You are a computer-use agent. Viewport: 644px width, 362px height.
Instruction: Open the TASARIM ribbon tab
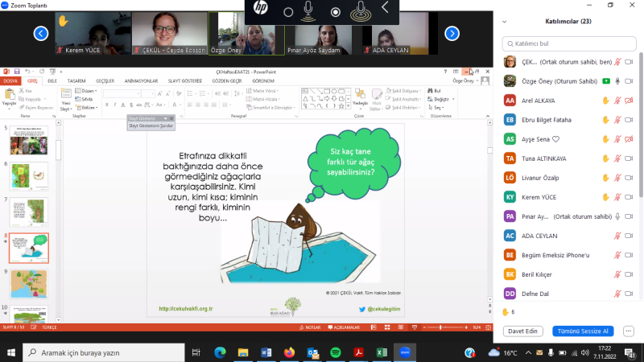76,81
